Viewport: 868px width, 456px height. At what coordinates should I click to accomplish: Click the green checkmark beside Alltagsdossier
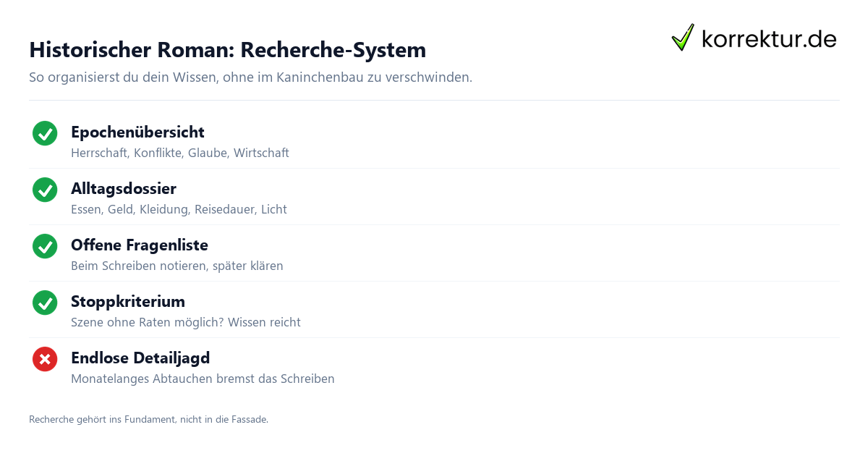(45, 190)
